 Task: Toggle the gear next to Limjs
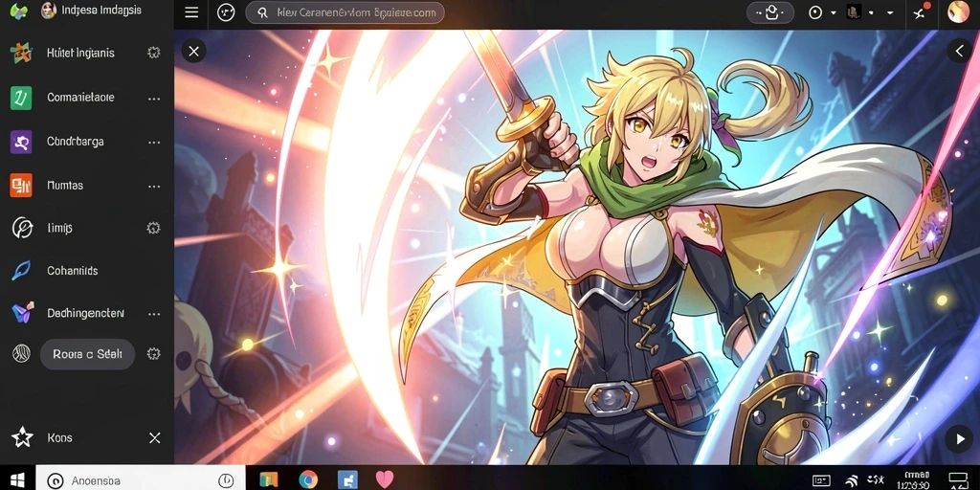(x=154, y=228)
